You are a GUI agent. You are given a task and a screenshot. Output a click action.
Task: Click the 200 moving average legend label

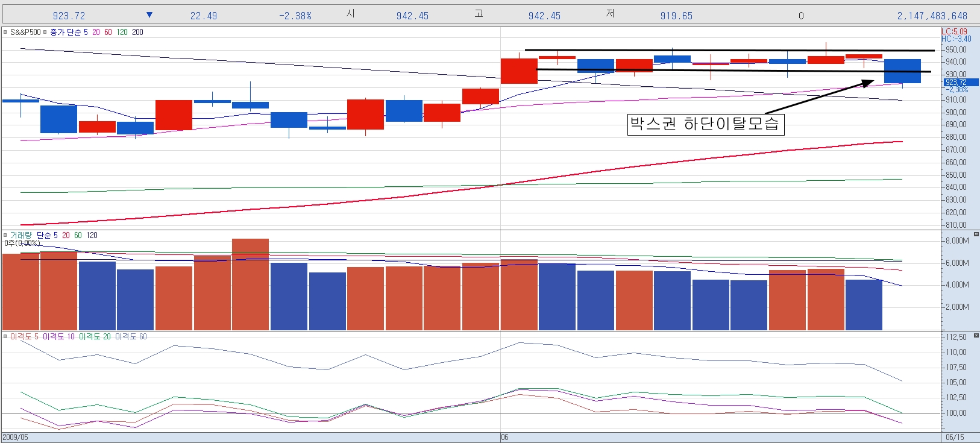137,33
